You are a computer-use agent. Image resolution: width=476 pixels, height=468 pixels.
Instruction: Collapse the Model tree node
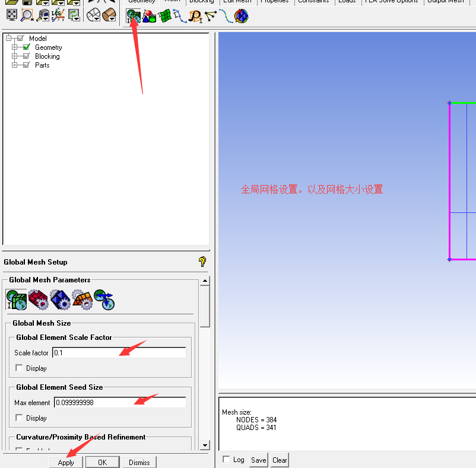[x=8, y=38]
